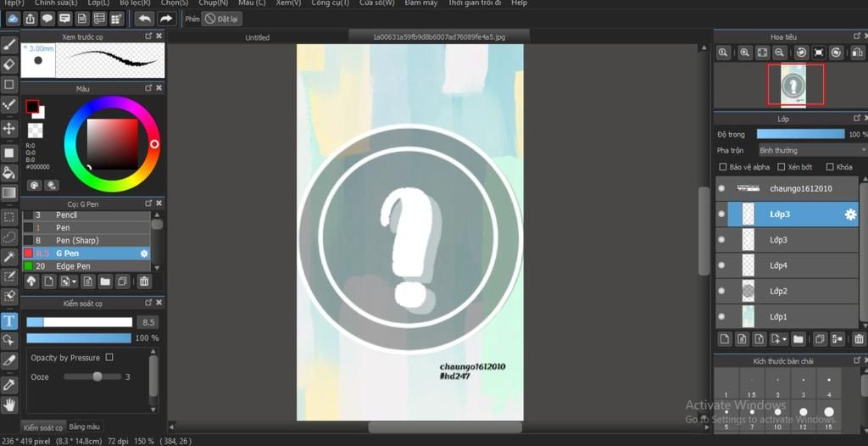Open the Help menu
Image resolution: width=868 pixels, height=446 pixels.
pyautogui.click(x=520, y=3)
